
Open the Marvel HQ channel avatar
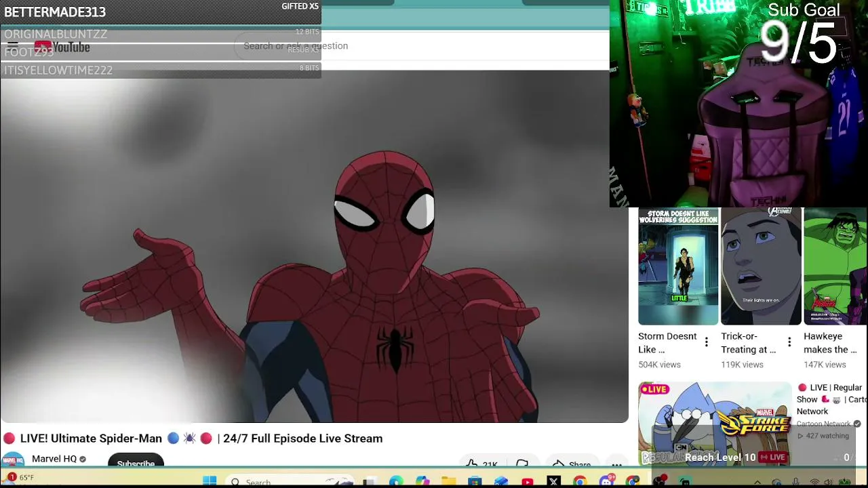tap(13, 460)
